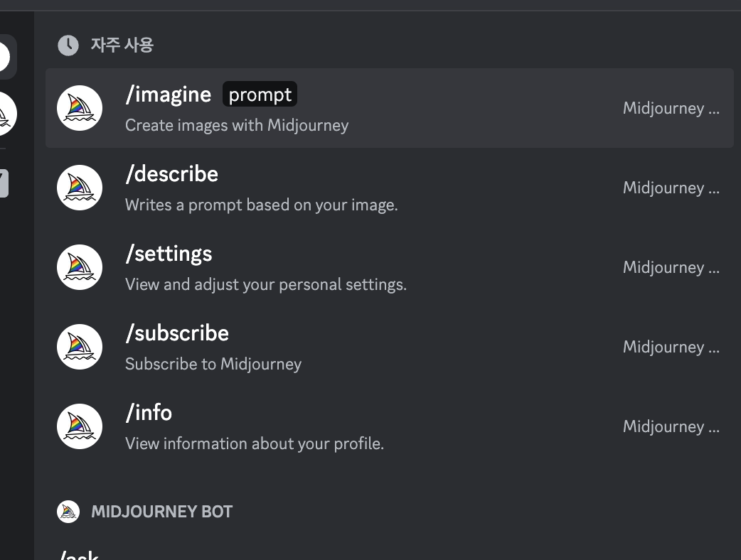Click Midjourney sailboat icon beside /info

80,426
